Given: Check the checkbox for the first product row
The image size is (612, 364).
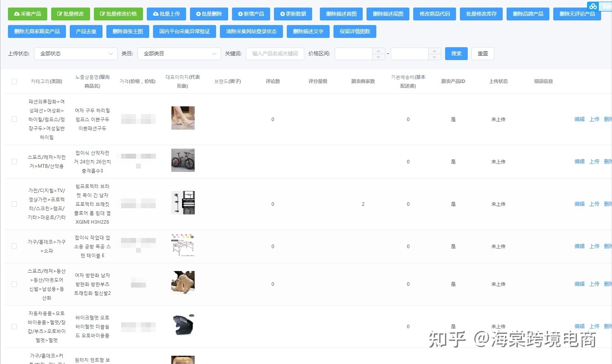Looking at the screenshot, I should pyautogui.click(x=14, y=119).
